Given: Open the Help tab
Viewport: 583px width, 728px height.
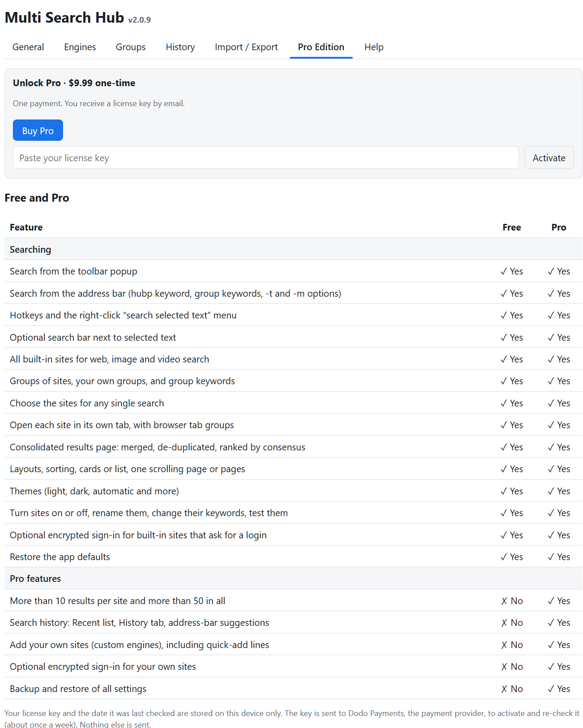Looking at the screenshot, I should (x=374, y=47).
